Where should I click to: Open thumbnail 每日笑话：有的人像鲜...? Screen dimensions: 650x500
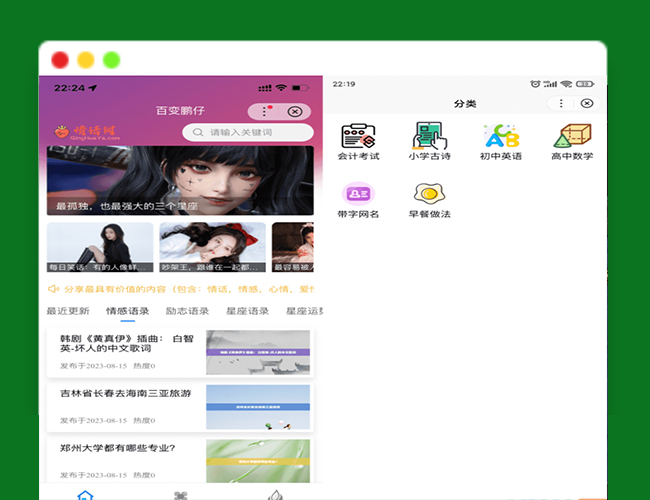point(100,247)
